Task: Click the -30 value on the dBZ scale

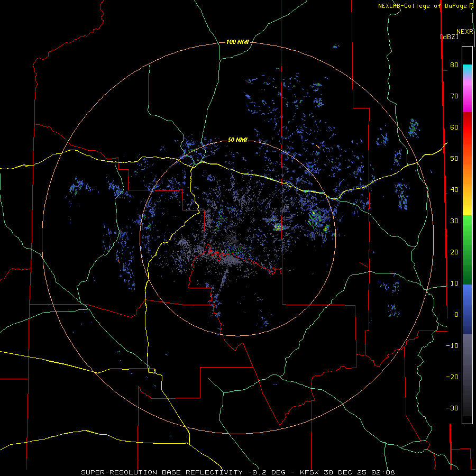Action: coord(452,408)
